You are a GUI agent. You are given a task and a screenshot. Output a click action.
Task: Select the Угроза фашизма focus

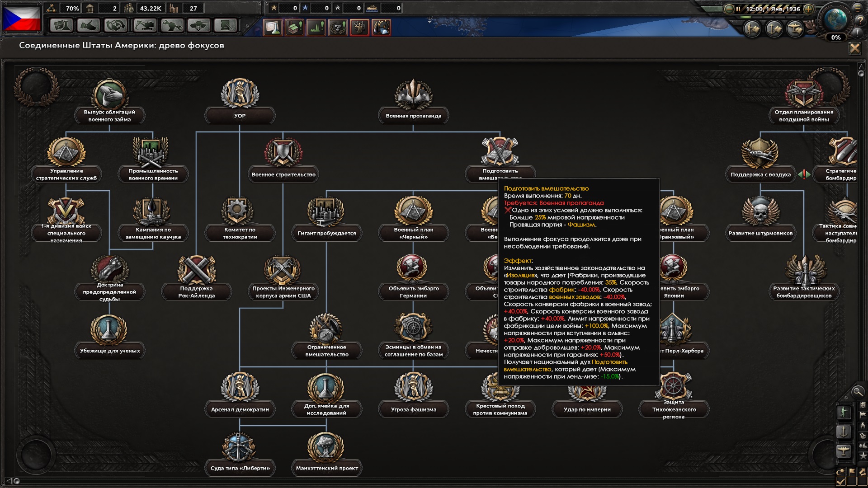point(413,395)
